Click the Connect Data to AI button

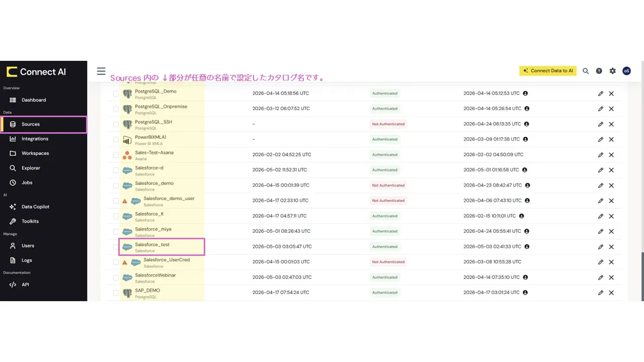coord(548,71)
